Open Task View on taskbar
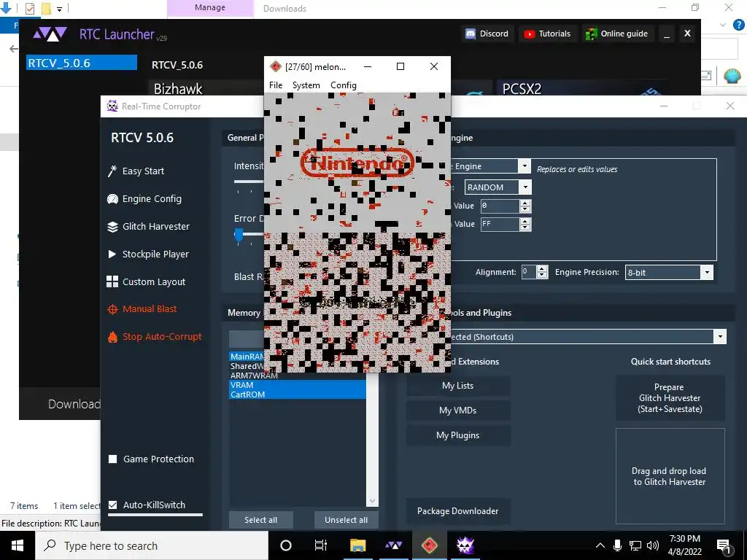This screenshot has height=560, width=747. click(321, 545)
